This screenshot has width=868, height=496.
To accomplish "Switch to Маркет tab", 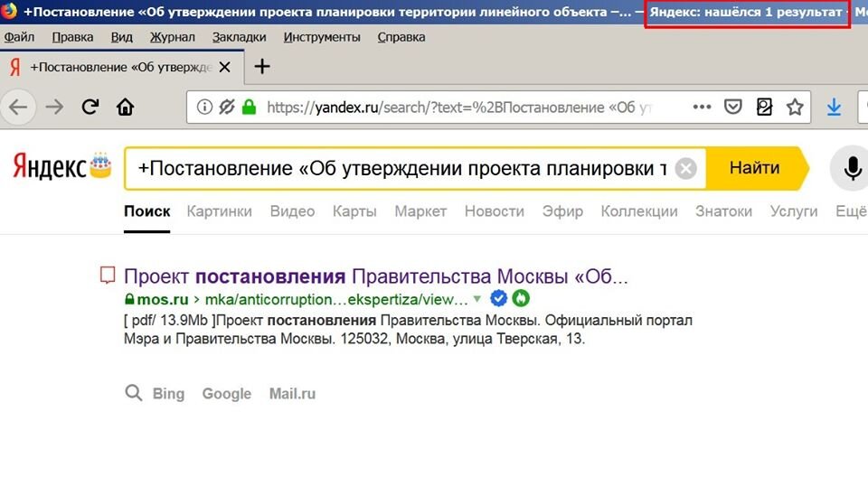I will pyautogui.click(x=420, y=211).
